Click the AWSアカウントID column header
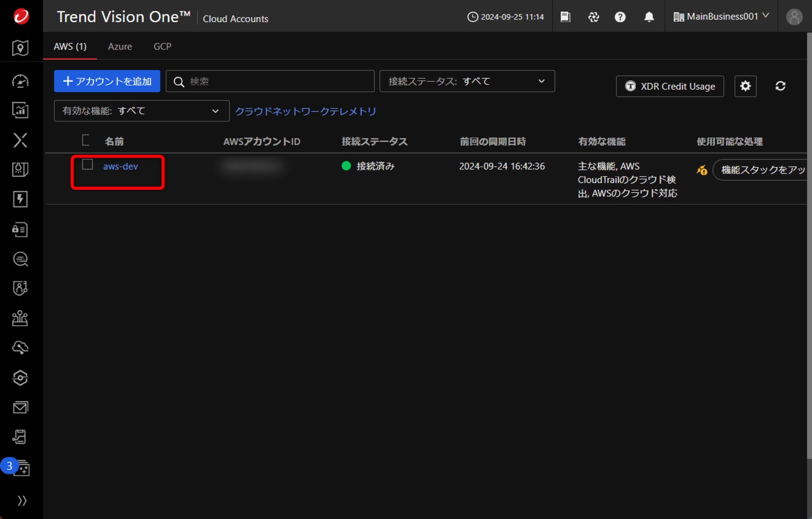The height and width of the screenshot is (519, 812). click(x=262, y=141)
